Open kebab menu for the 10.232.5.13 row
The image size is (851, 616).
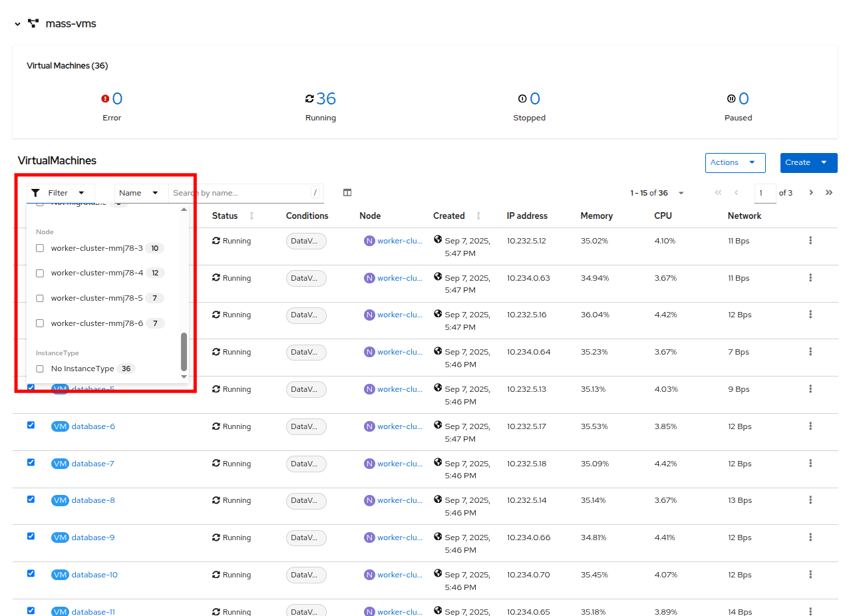point(810,388)
